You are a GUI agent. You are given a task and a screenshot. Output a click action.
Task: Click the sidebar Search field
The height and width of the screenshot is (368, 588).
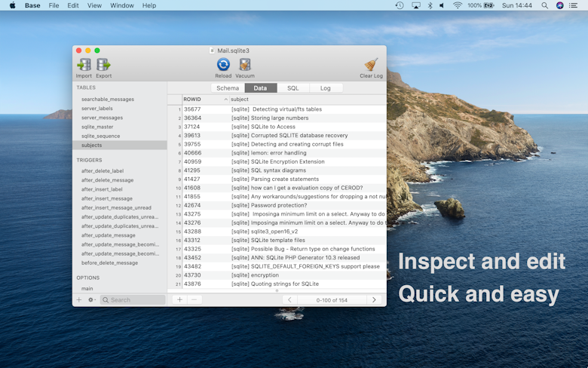133,299
